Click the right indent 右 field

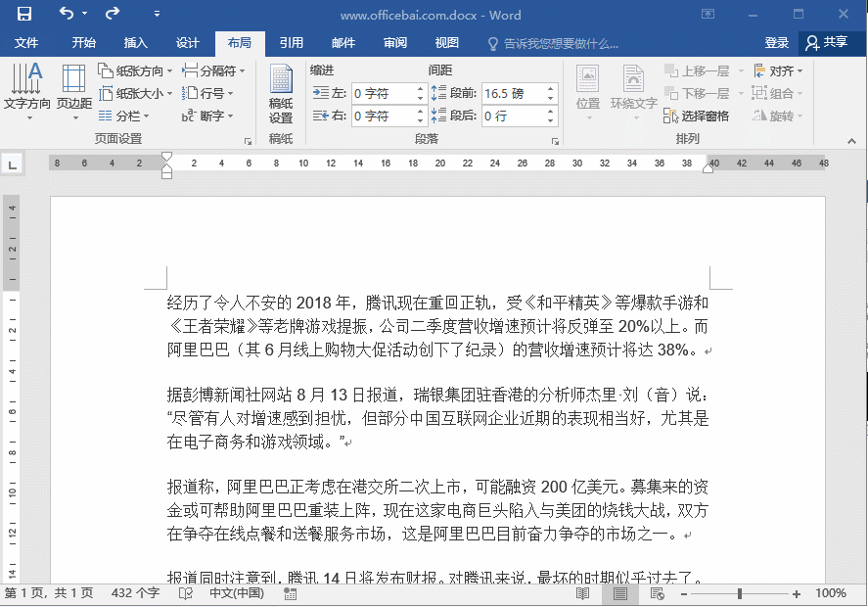pos(385,117)
